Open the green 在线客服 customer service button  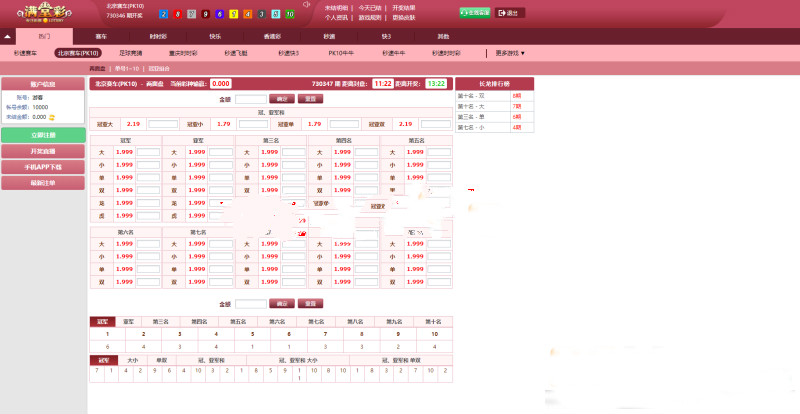(x=474, y=13)
